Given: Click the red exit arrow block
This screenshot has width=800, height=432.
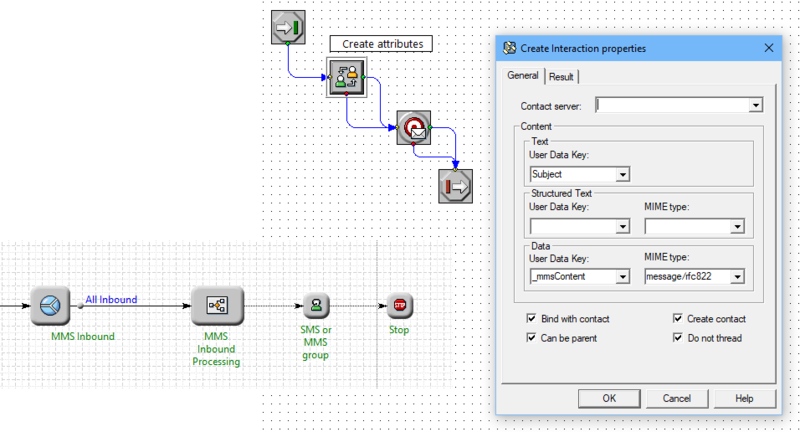Looking at the screenshot, I should tap(457, 184).
